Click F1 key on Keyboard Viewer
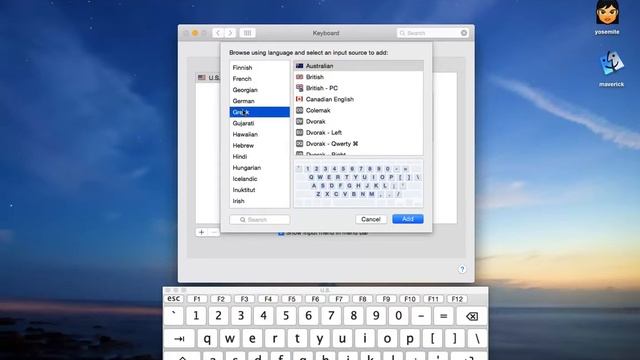The height and width of the screenshot is (360, 640). 197,299
